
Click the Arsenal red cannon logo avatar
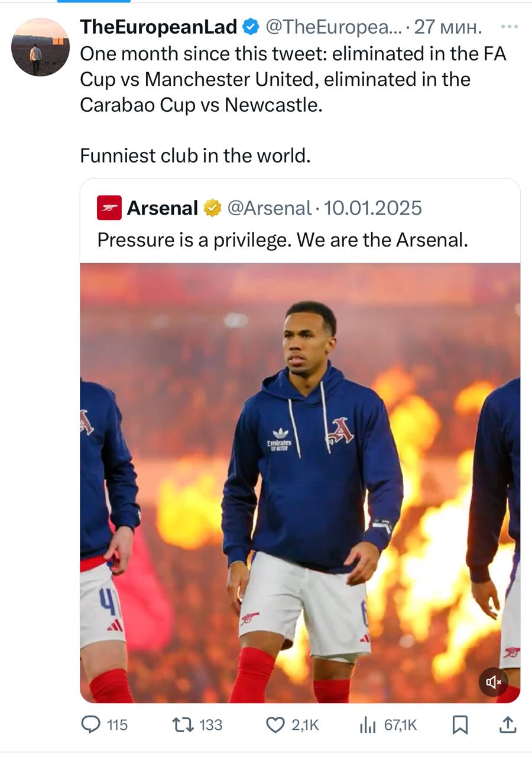coord(109,208)
